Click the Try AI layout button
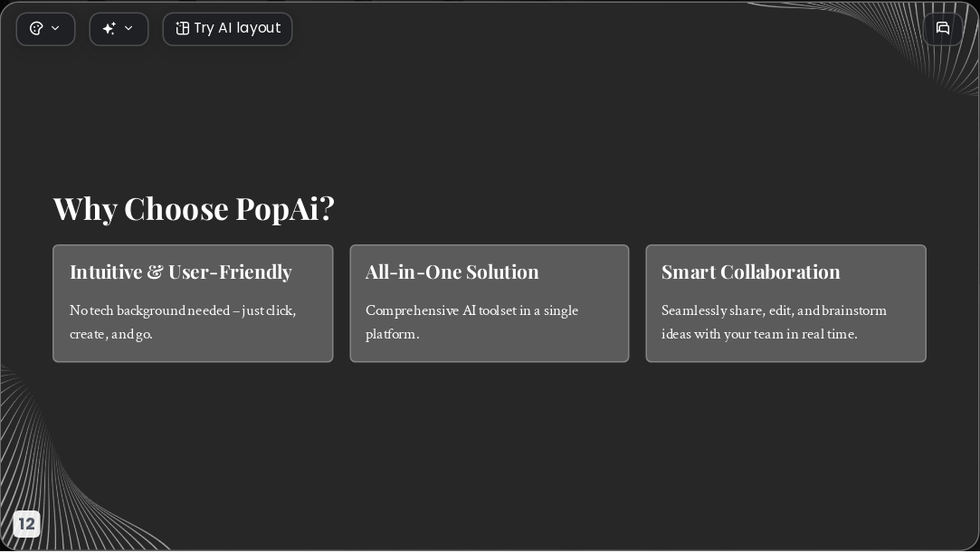Screen dimensions: 980x553 227,29
